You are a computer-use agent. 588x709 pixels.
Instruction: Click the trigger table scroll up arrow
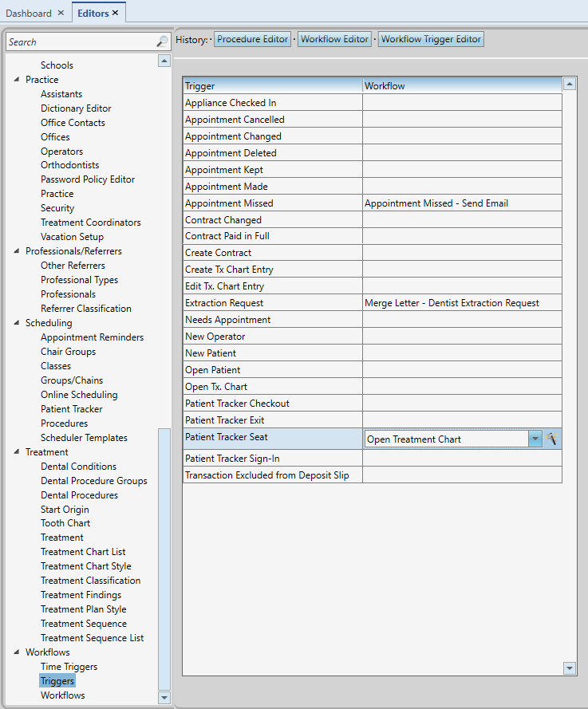570,84
